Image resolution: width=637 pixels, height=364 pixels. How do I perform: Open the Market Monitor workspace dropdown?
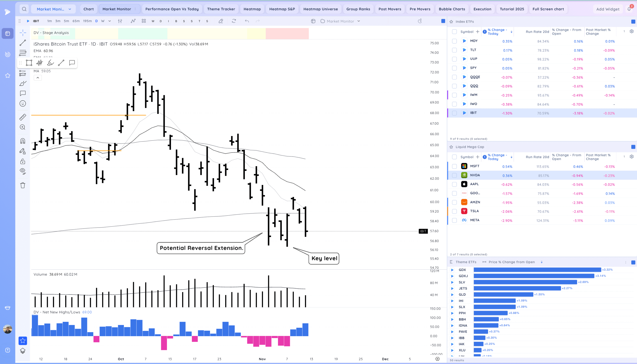tap(53, 9)
